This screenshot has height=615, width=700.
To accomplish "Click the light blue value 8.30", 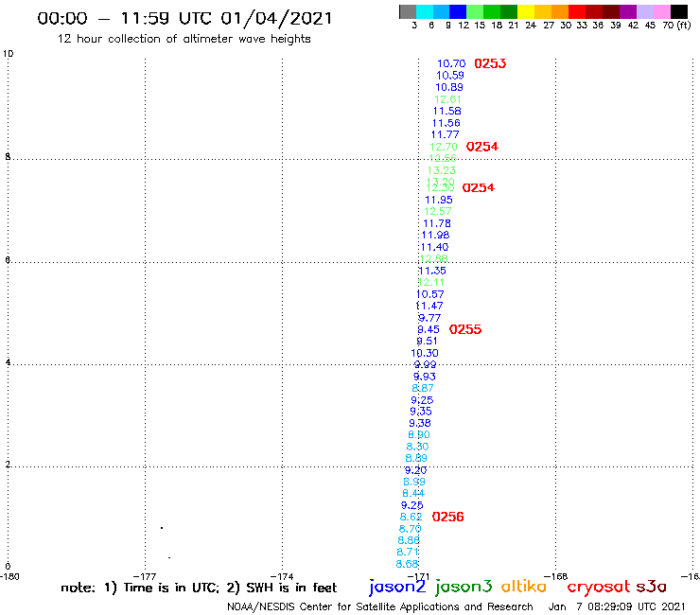I will 417,447.
